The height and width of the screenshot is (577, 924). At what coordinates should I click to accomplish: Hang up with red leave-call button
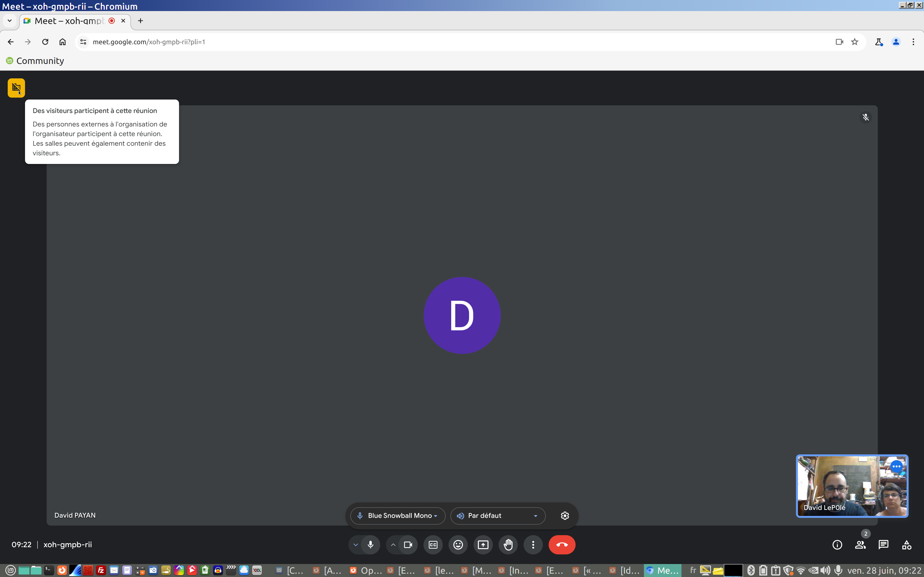(x=562, y=545)
